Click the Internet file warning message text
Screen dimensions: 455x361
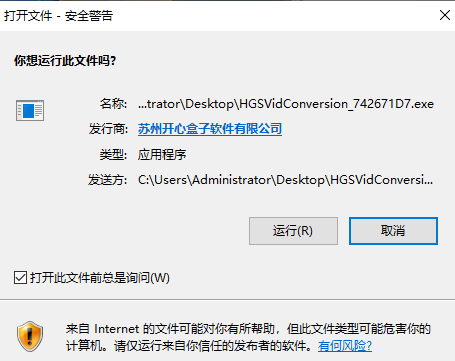point(248,337)
